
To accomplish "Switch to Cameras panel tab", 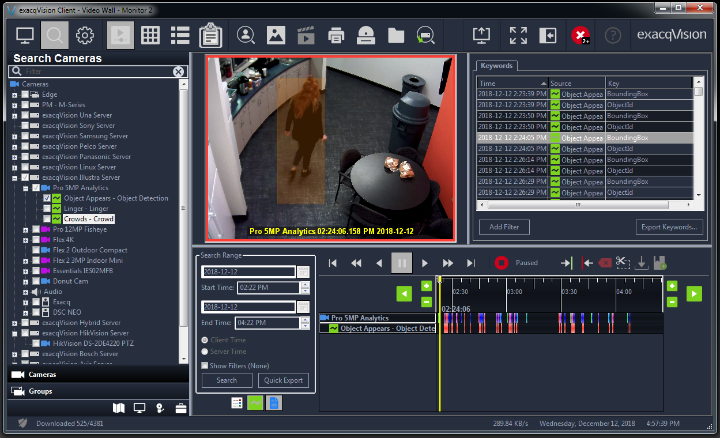I will (x=98, y=375).
